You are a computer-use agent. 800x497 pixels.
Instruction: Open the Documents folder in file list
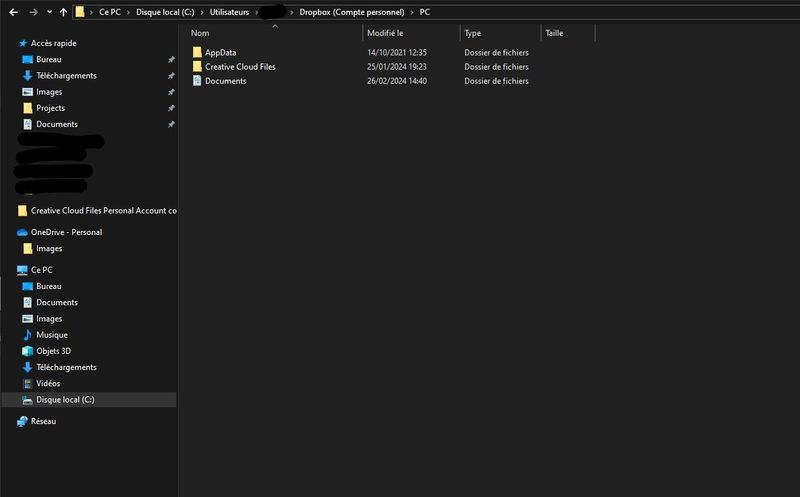[x=225, y=81]
